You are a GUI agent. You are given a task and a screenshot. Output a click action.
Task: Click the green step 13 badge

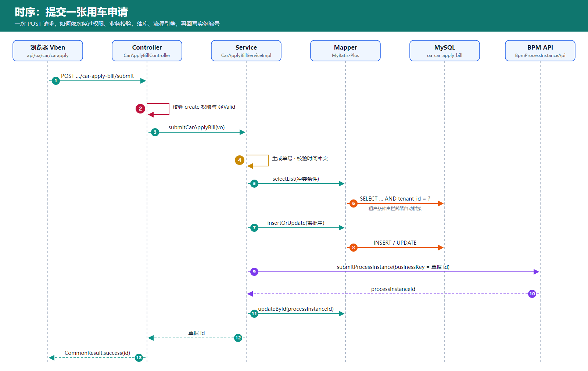(139, 358)
